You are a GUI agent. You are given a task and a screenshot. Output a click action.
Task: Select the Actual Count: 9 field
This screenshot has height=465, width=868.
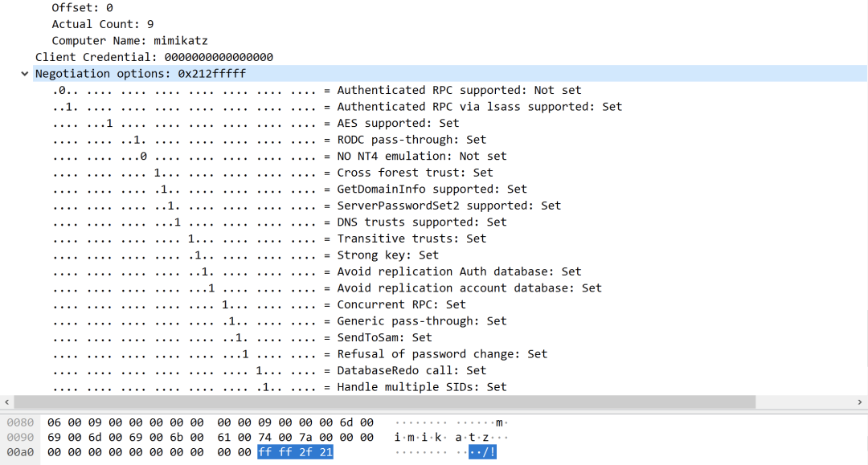pyautogui.click(x=102, y=24)
